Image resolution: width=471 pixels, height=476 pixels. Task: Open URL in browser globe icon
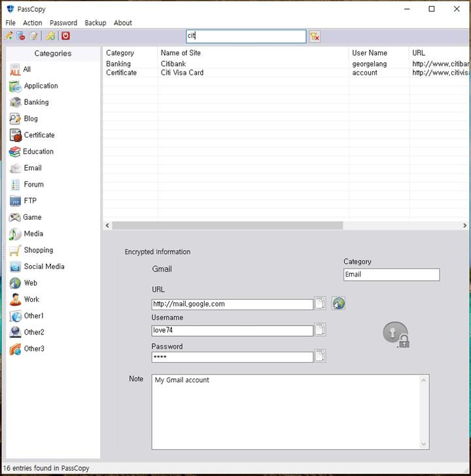338,303
